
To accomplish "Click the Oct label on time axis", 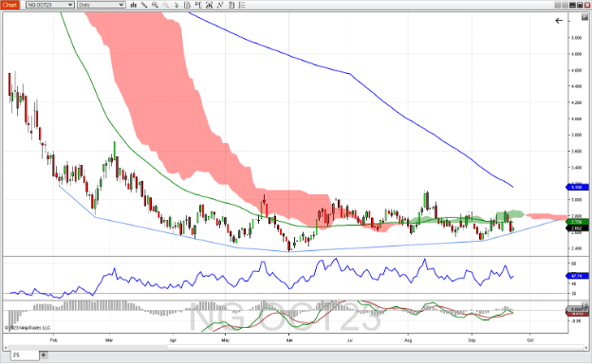I will pos(530,340).
